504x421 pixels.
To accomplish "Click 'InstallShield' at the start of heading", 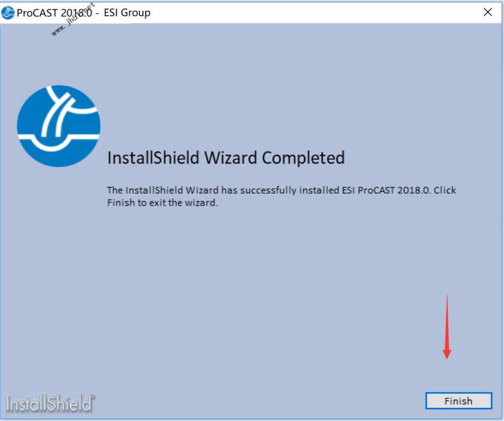I will tap(153, 158).
